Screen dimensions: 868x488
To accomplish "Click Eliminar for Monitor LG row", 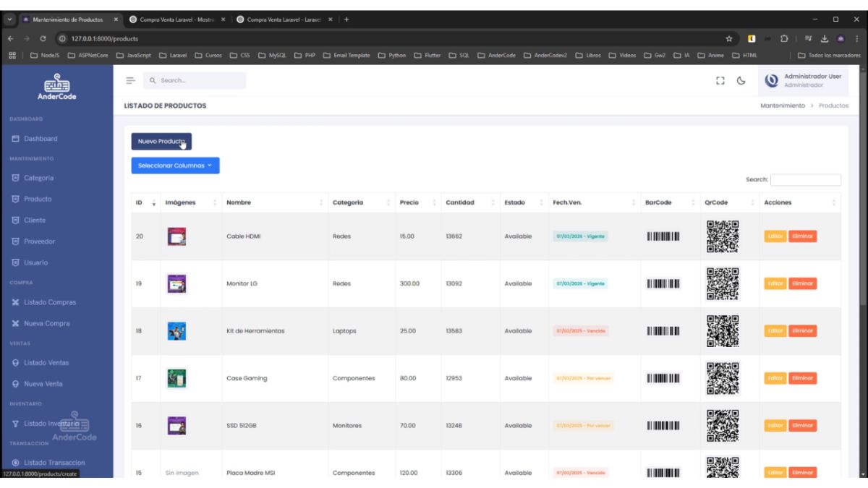I will pos(802,283).
